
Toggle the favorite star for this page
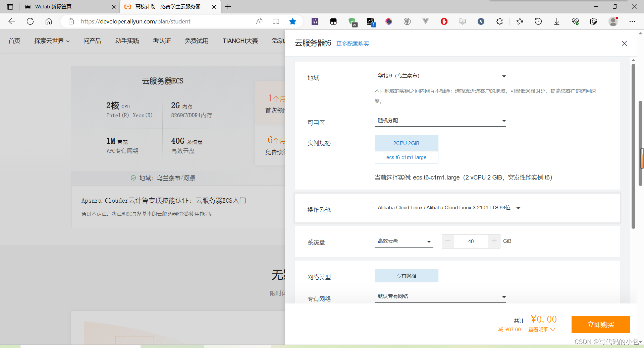coord(293,21)
